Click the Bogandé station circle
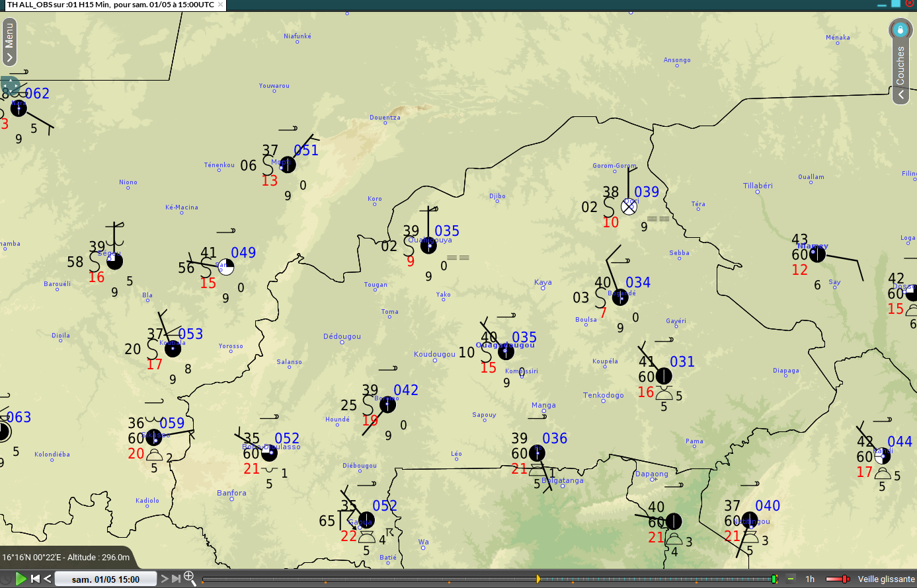This screenshot has height=588, width=917. pos(620,297)
